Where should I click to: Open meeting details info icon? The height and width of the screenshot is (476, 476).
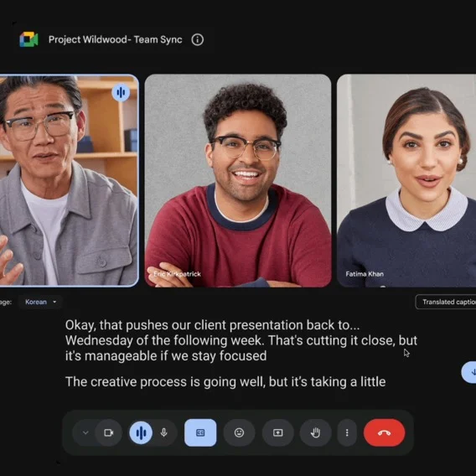pyautogui.click(x=197, y=39)
